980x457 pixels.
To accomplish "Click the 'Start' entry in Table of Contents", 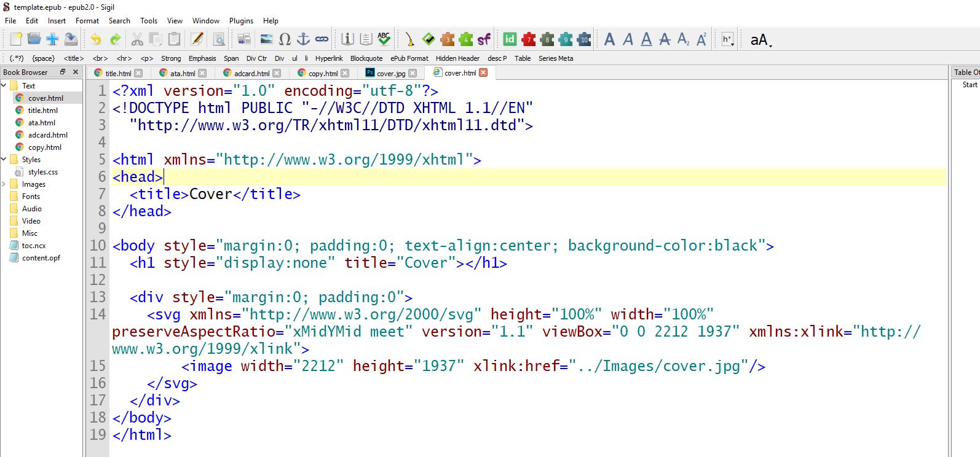I will click(970, 85).
